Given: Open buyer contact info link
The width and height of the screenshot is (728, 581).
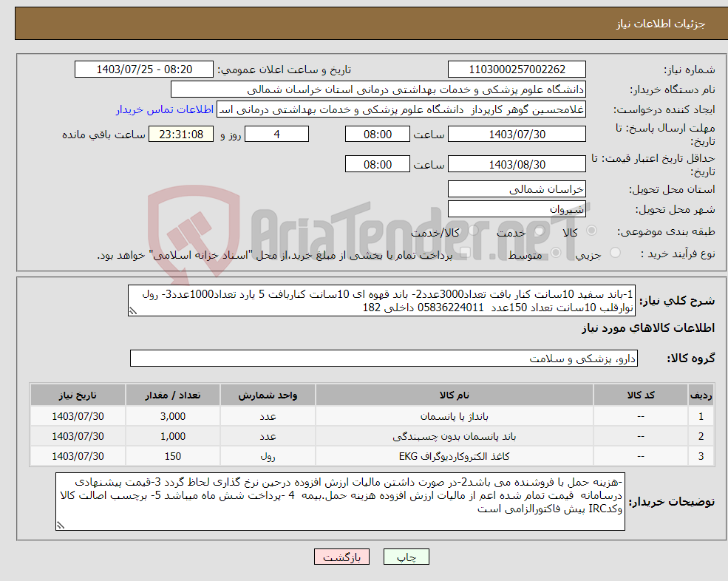Looking at the screenshot, I should coord(164,109).
